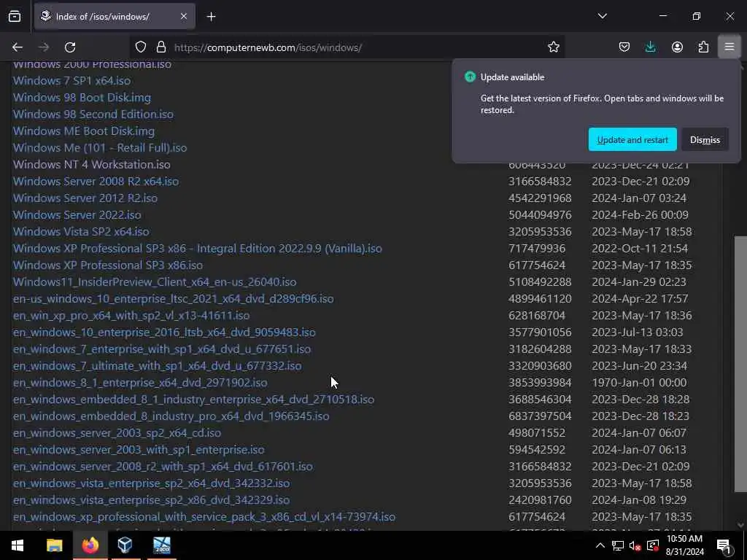Viewport: 747px width, 560px height.
Task: Open Firefox account menu
Action: 677,47
